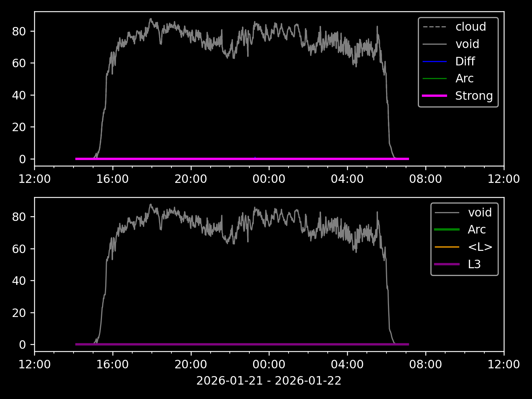The width and height of the screenshot is (532, 399).
Task: Click the date range label below lower chart
Action: (269, 381)
